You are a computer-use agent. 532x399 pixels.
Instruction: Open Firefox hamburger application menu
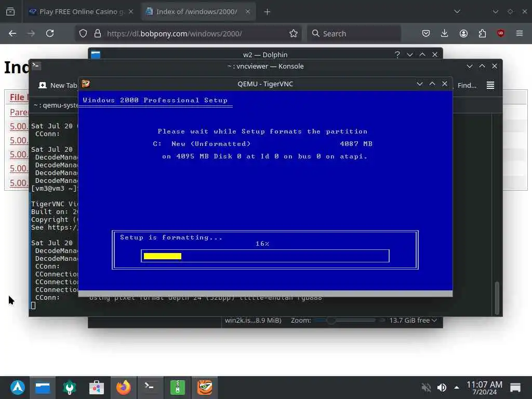tap(520, 33)
